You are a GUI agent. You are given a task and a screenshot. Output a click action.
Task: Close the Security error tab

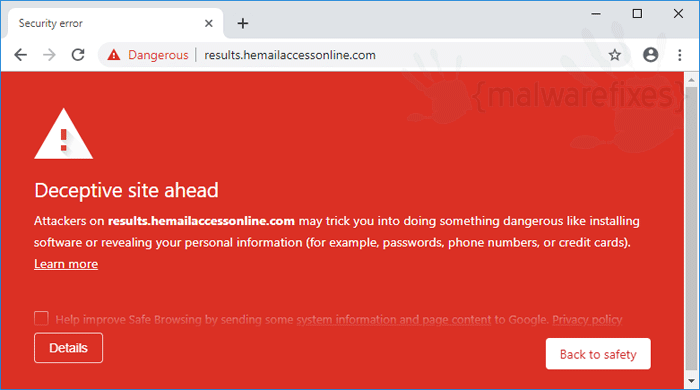[x=208, y=23]
